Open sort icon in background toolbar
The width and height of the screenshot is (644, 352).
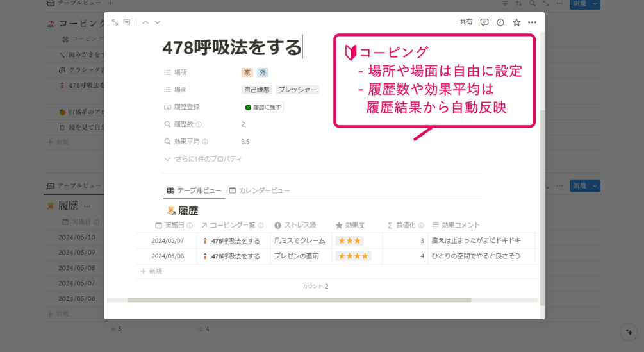519,3
